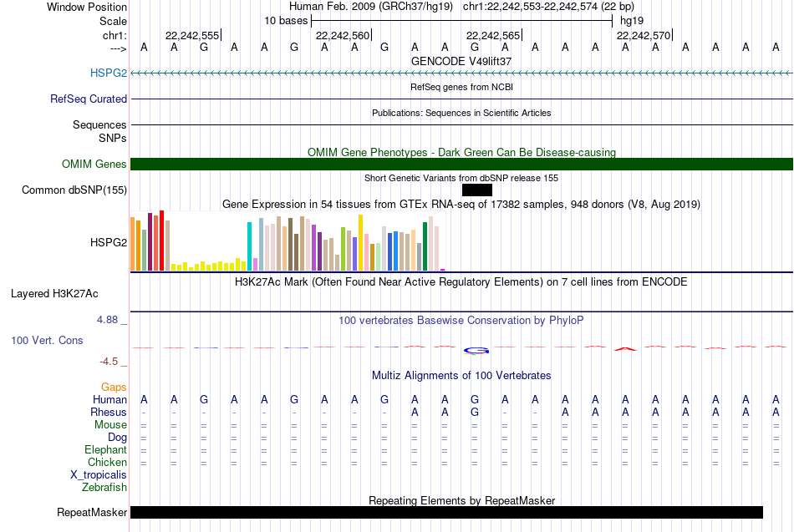Click the Multiz Alignments of 100 Vertebrates title
794x532 pixels.
pos(461,376)
